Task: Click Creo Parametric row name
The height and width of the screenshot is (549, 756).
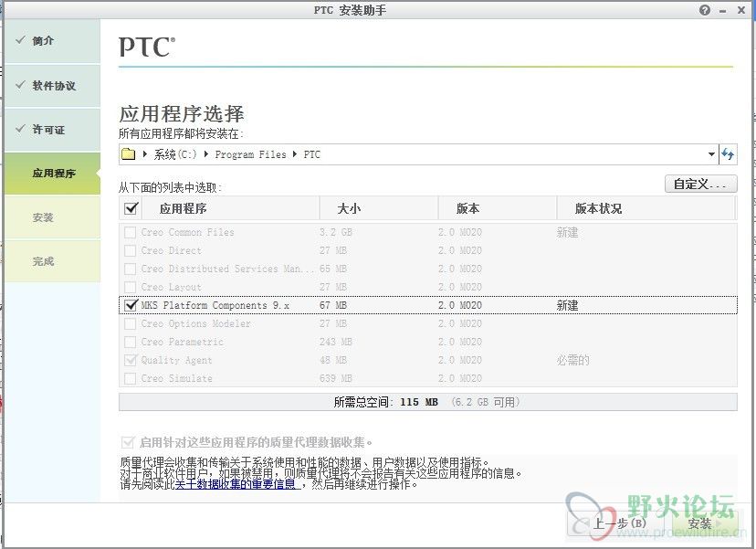Action: [183, 342]
